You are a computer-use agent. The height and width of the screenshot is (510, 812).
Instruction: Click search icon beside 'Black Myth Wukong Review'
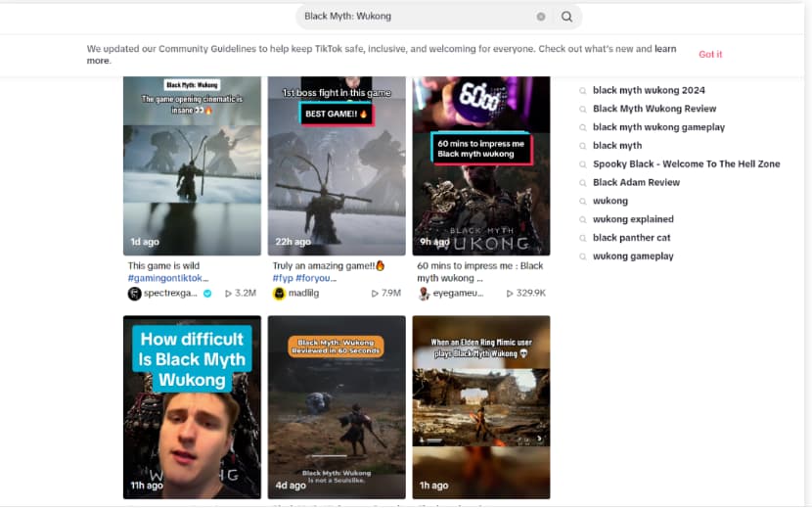pyautogui.click(x=583, y=110)
